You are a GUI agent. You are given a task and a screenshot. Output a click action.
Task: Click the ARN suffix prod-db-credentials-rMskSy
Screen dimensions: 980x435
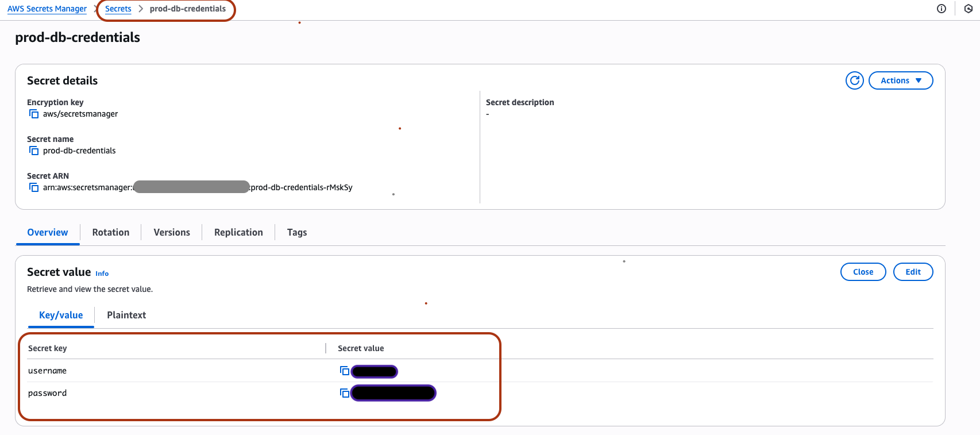302,187
